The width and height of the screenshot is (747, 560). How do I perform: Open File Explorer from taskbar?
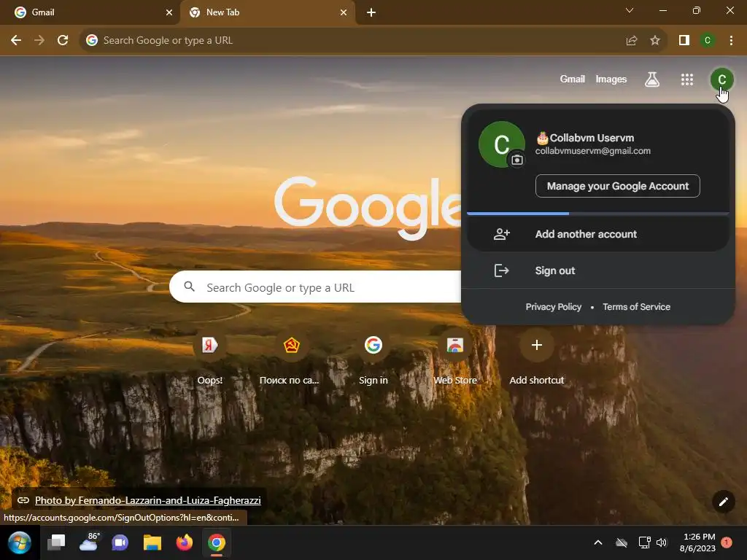(x=152, y=542)
